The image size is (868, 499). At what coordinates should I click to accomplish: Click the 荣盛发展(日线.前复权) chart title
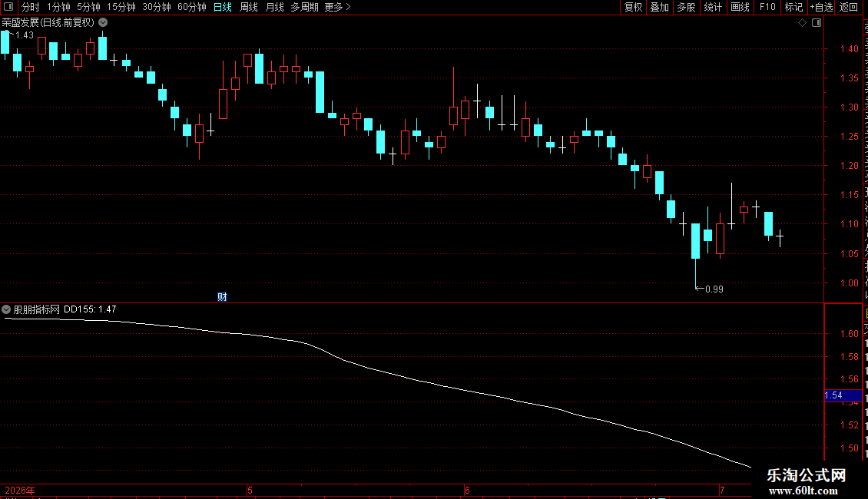tap(48, 23)
